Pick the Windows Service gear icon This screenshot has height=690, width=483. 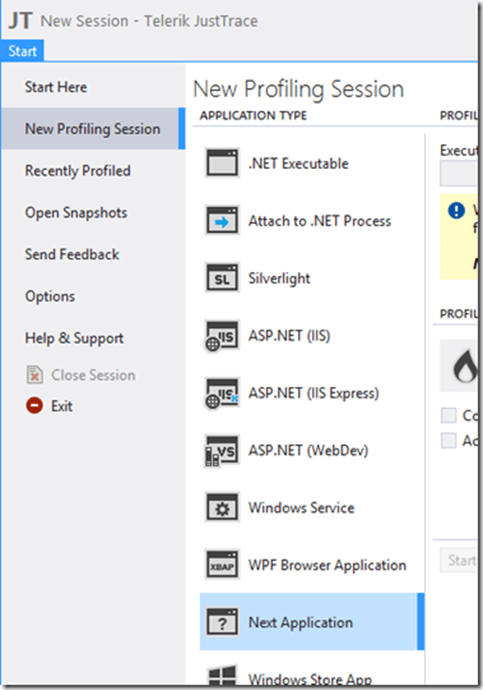tap(222, 507)
